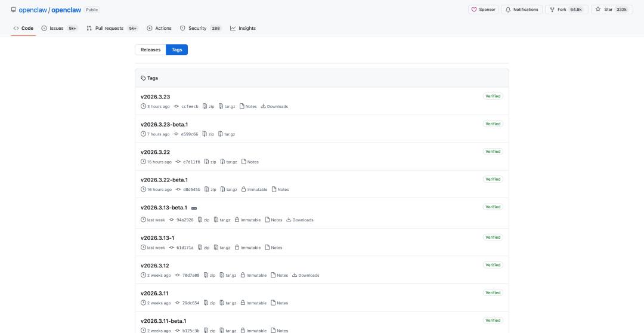Open the Issues tab
Screen dimensions: 644x333
59,29
